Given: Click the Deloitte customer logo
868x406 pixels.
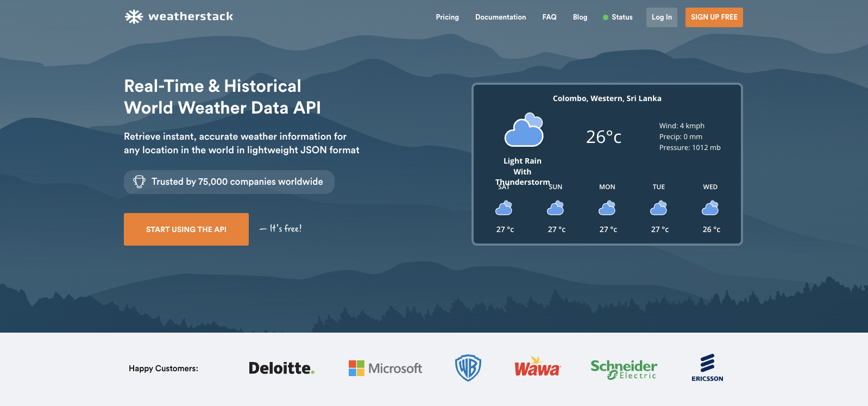Looking at the screenshot, I should coord(281,368).
